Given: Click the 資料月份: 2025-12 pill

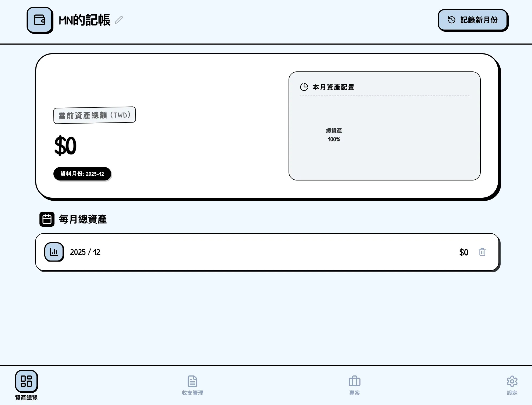Looking at the screenshot, I should 82,174.
